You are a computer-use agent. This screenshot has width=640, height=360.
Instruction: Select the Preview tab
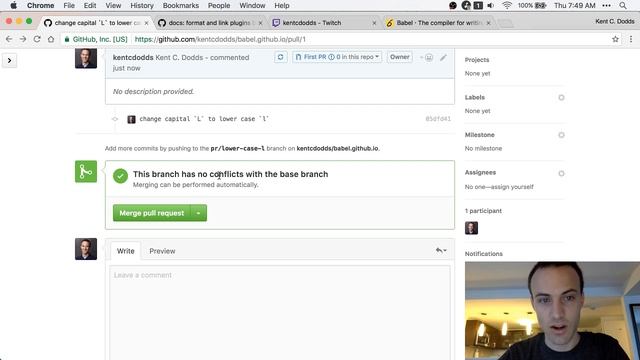coord(162,251)
